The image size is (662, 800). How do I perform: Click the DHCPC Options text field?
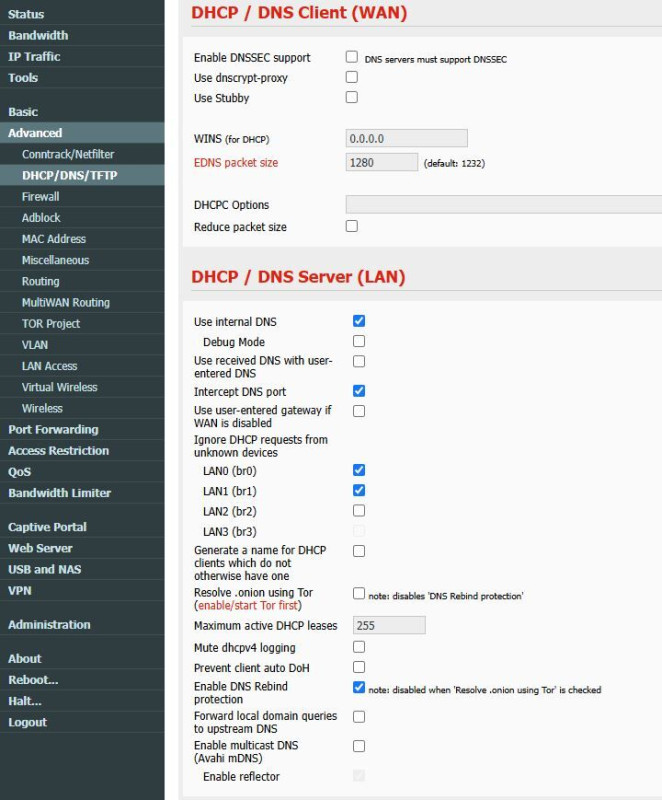(504, 205)
